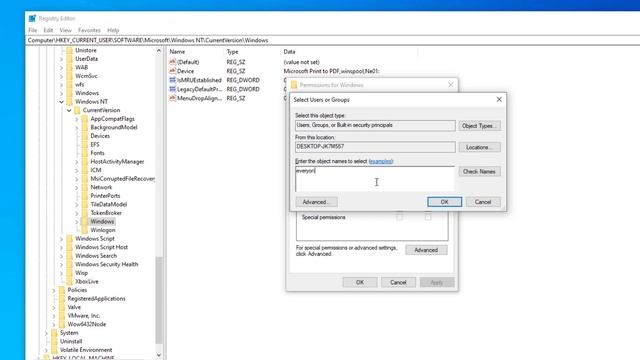Click the XboxLive folder icon

pos(69,282)
